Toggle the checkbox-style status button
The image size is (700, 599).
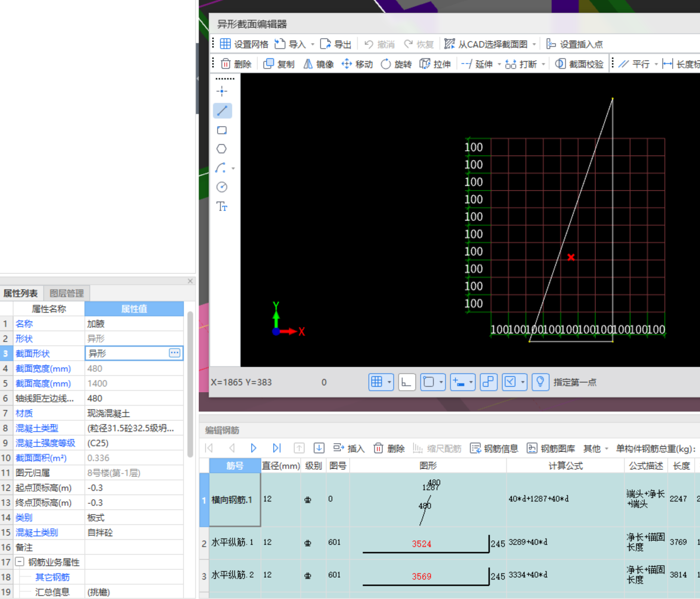tap(510, 382)
